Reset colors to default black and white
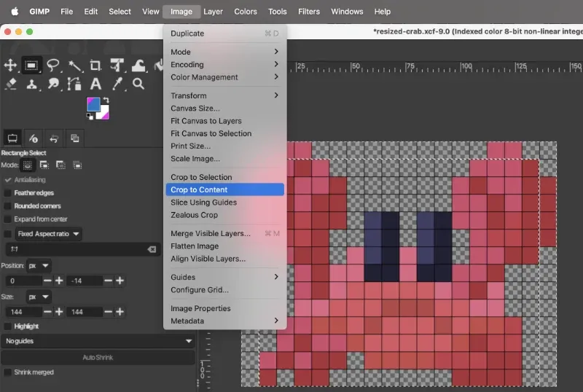Screen dimensions: 583x392 (90, 117)
